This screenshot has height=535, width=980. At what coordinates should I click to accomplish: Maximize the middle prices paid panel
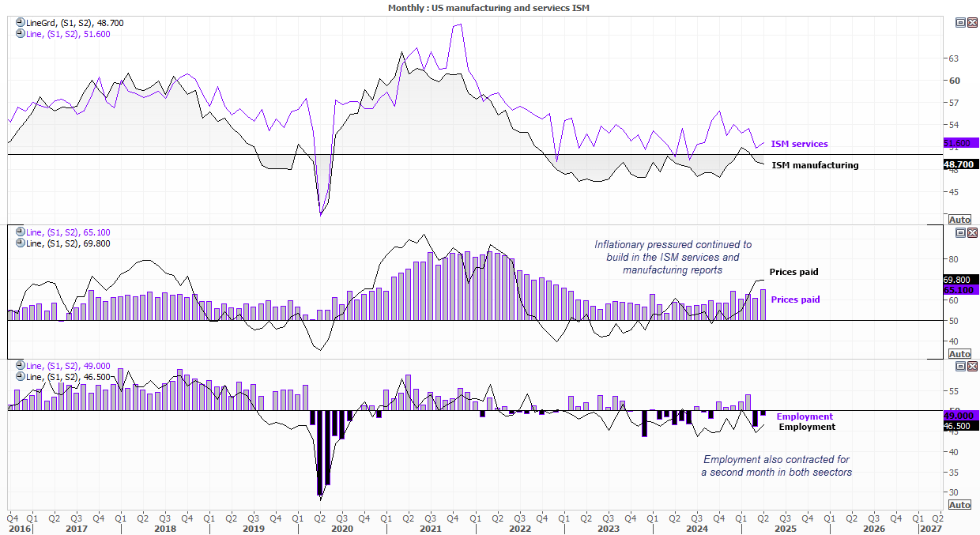960,233
